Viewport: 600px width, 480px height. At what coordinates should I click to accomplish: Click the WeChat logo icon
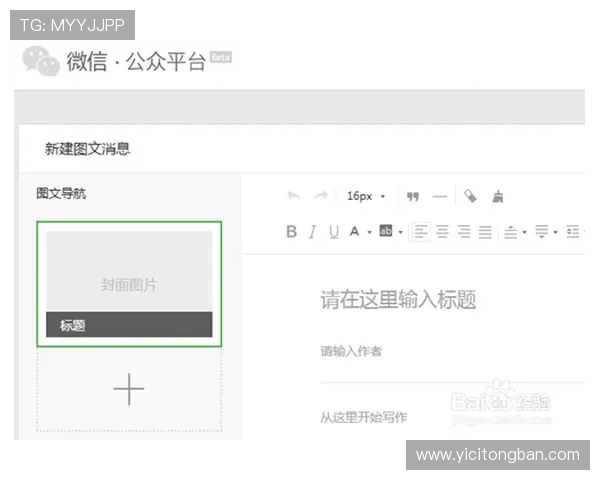pyautogui.click(x=41, y=61)
